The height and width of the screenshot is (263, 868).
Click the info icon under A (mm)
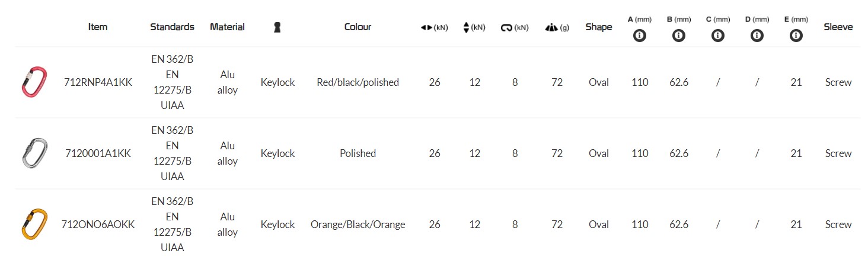(640, 36)
